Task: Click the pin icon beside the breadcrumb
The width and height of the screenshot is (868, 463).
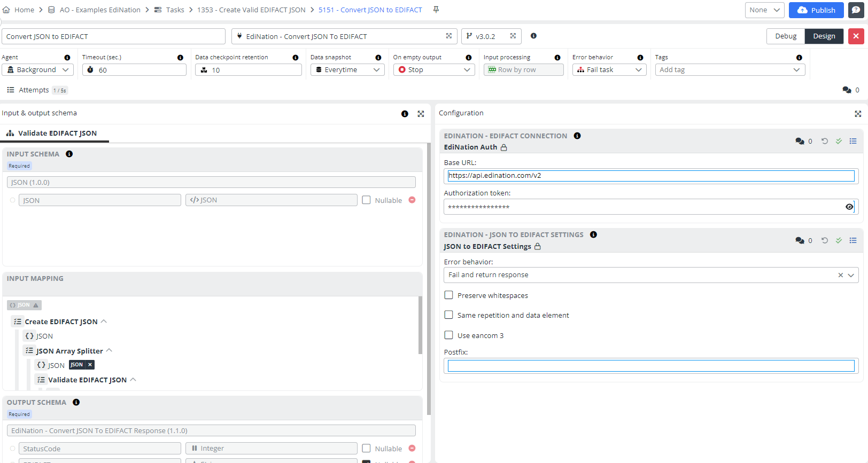Action: click(436, 10)
